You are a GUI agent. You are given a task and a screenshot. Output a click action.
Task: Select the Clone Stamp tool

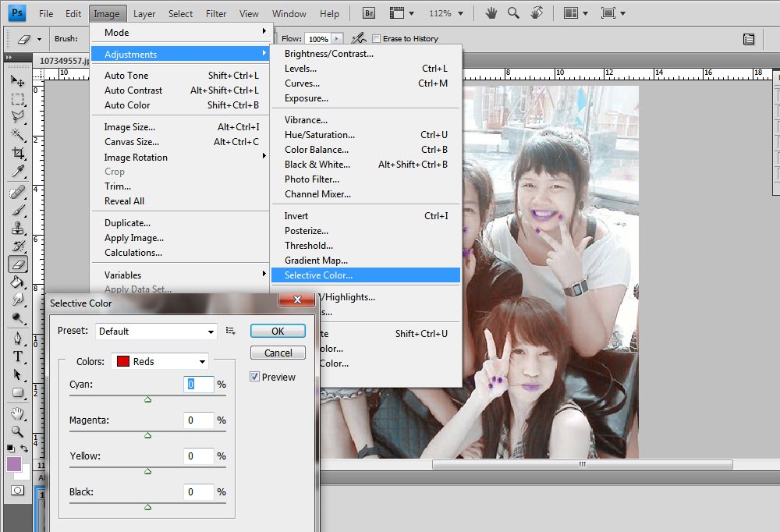coord(17,228)
